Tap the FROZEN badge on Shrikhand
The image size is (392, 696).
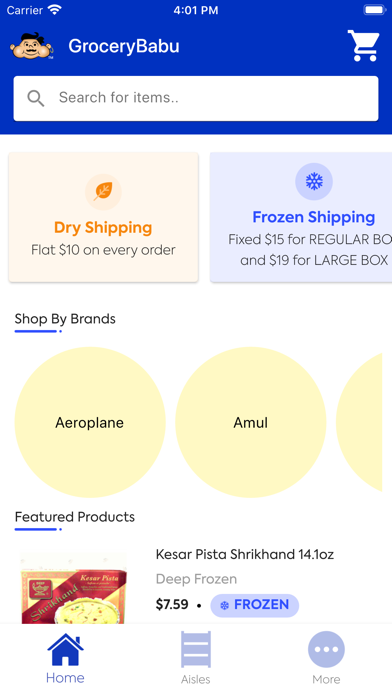(255, 605)
